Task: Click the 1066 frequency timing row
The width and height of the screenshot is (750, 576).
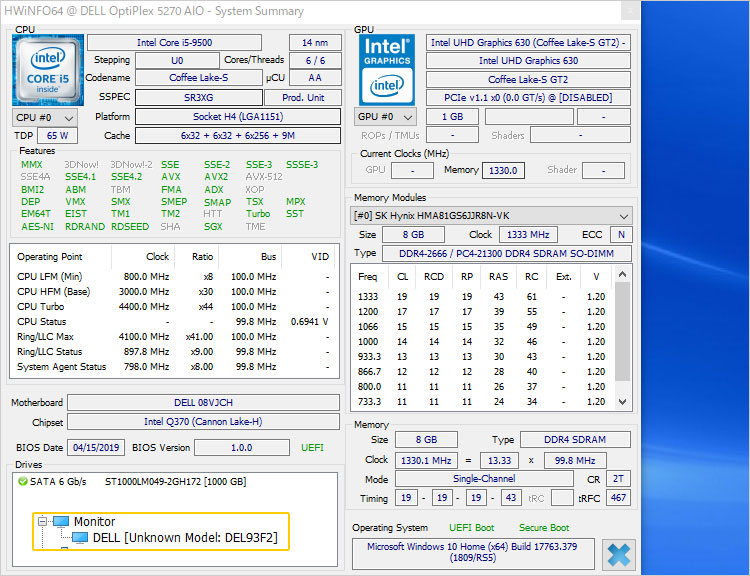Action: tap(482, 327)
